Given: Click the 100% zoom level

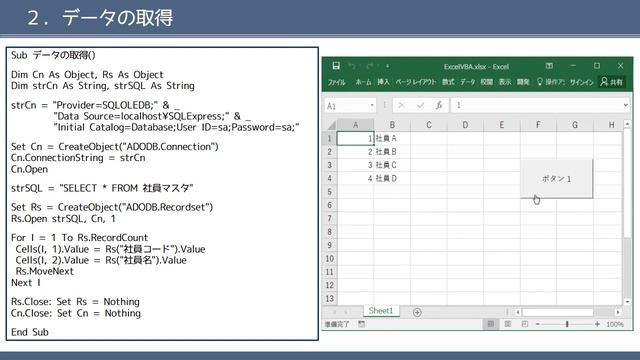Looking at the screenshot, I should [x=615, y=324].
